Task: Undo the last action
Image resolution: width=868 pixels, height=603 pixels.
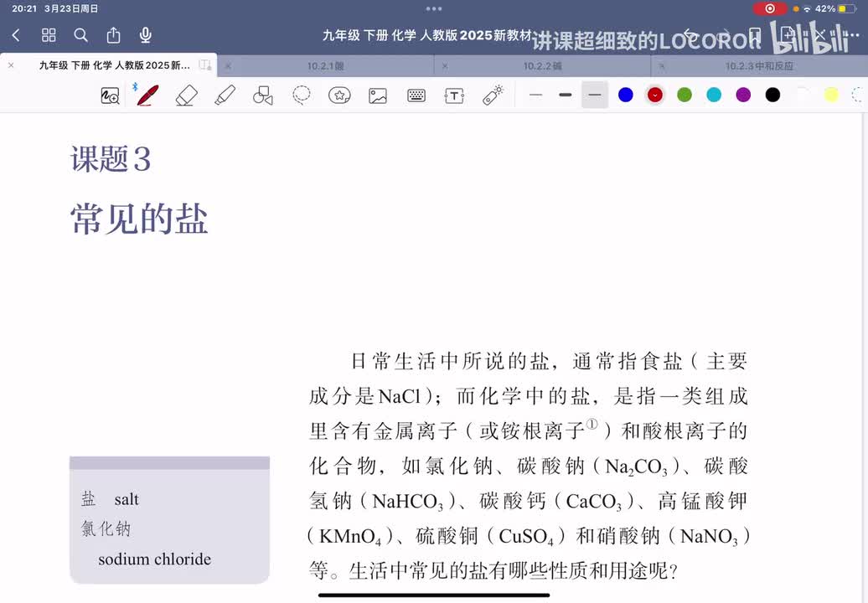Action: pyautogui.click(x=690, y=35)
